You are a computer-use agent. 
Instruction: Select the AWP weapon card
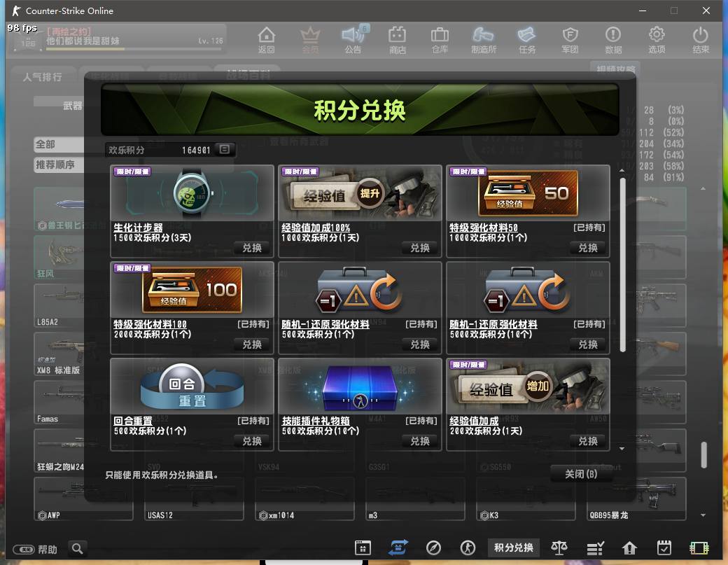click(x=83, y=499)
